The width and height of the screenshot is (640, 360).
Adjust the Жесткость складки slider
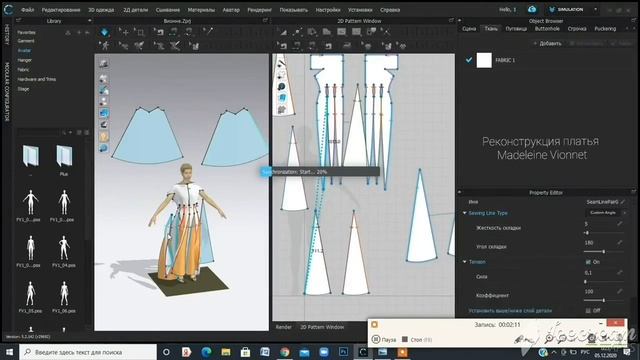tap(603, 233)
